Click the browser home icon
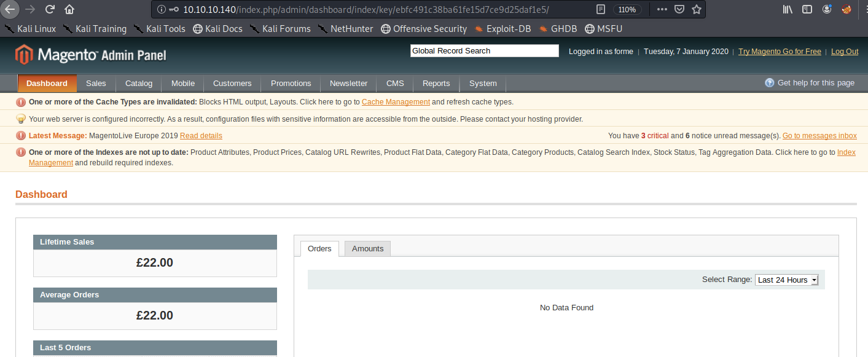The height and width of the screenshot is (357, 868). point(69,9)
